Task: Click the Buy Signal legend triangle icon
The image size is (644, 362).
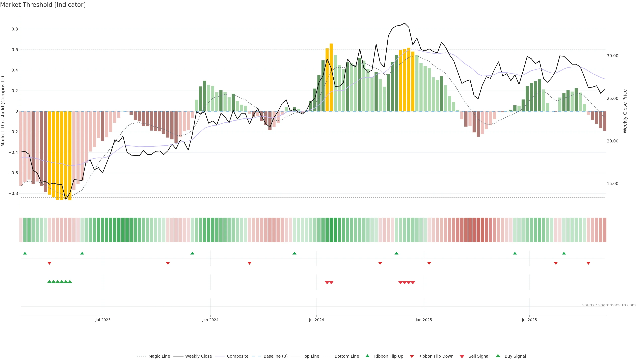Action: 498,356
